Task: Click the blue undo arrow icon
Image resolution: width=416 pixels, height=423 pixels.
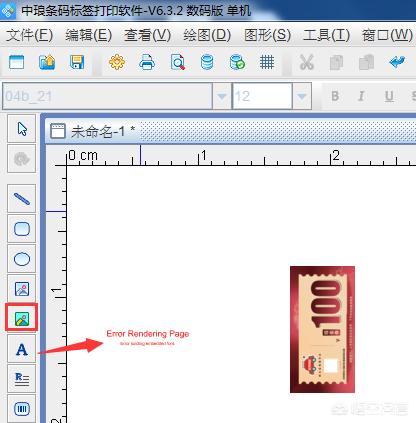Action: 397,62
